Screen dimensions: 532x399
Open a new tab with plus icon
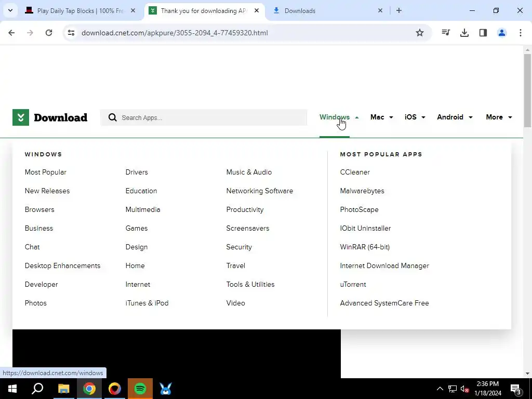click(x=399, y=10)
